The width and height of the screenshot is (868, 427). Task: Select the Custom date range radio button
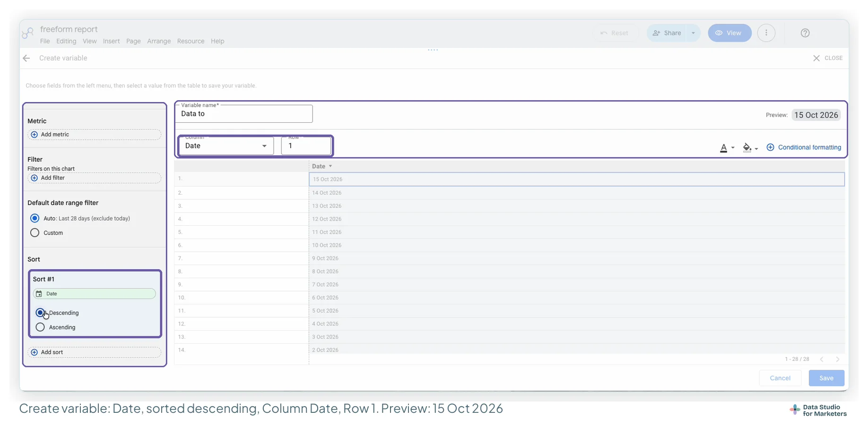35,233
